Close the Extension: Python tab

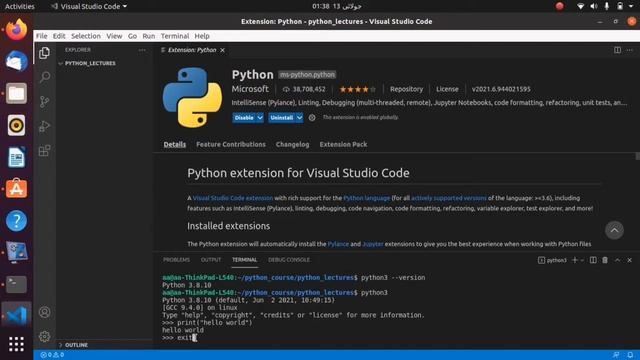[x=222, y=50]
